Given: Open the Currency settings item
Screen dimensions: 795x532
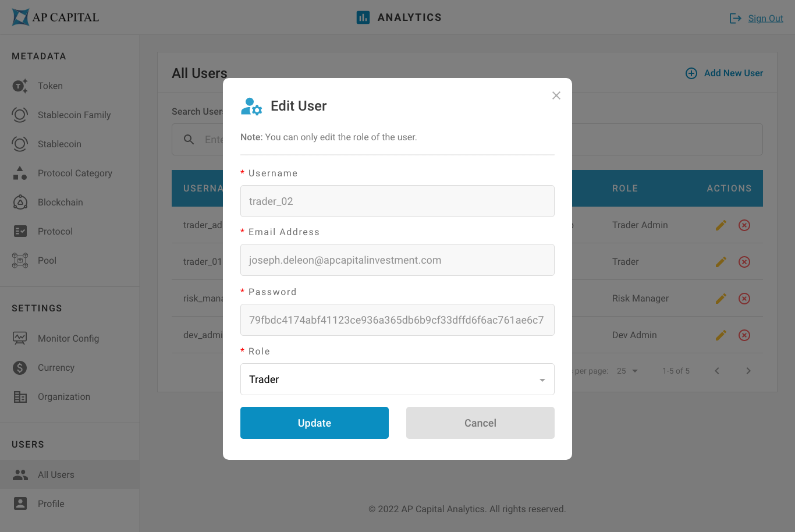Looking at the screenshot, I should [x=70, y=368].
